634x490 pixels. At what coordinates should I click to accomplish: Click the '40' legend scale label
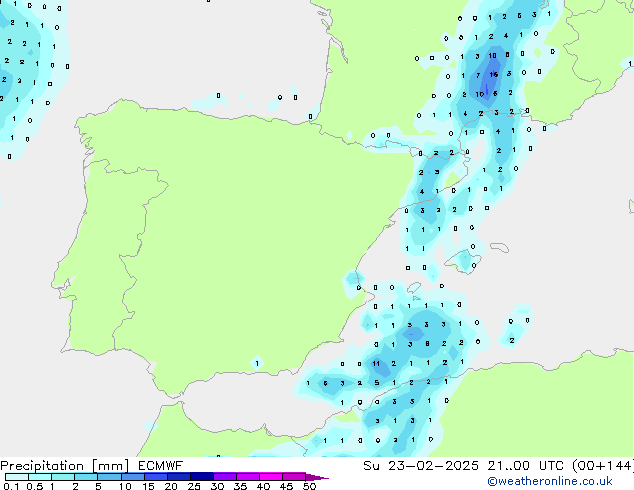[x=263, y=486]
